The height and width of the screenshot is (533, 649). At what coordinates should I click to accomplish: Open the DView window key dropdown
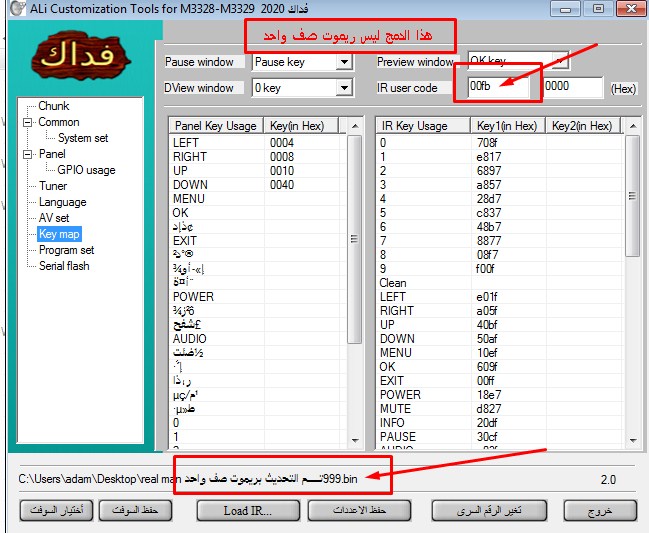click(x=344, y=88)
